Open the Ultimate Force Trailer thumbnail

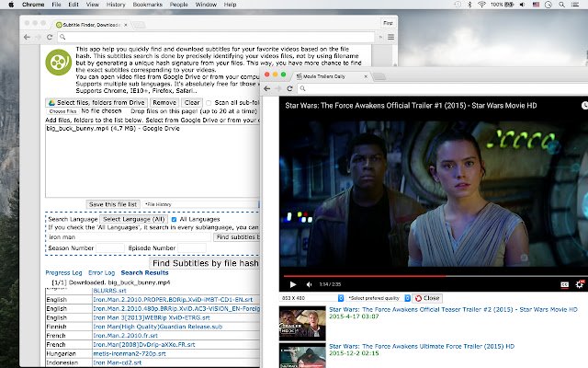[x=302, y=355]
